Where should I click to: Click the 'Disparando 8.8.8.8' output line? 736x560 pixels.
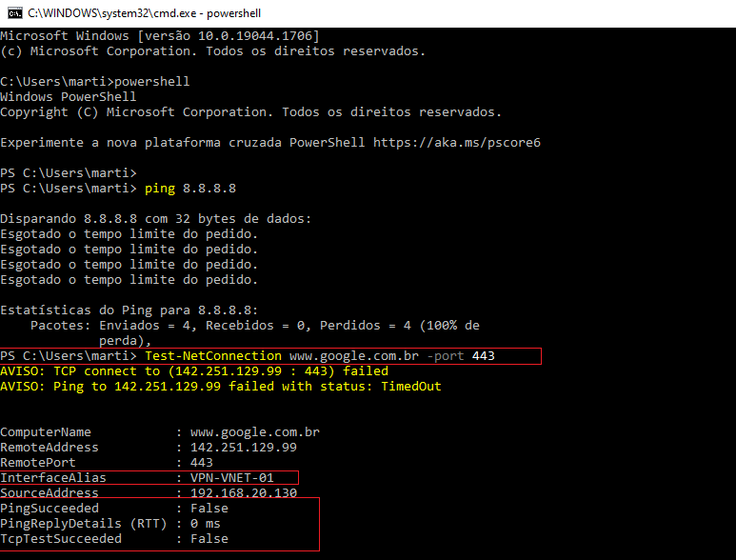point(156,219)
